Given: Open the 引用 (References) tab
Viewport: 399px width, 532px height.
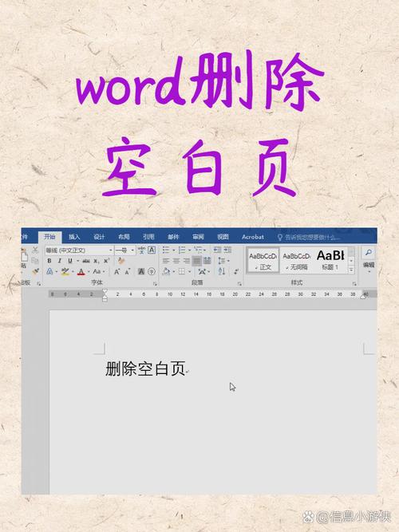Looking at the screenshot, I should click(x=148, y=236).
